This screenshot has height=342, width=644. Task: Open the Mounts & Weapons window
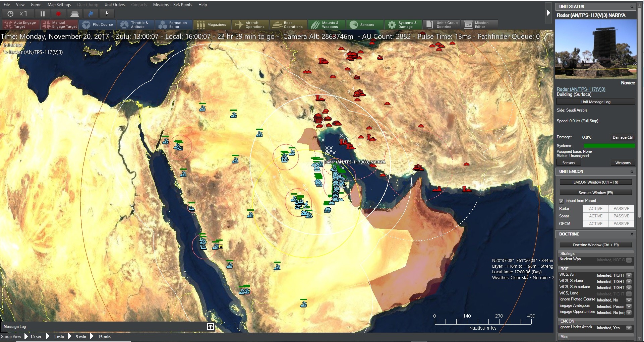(x=326, y=24)
